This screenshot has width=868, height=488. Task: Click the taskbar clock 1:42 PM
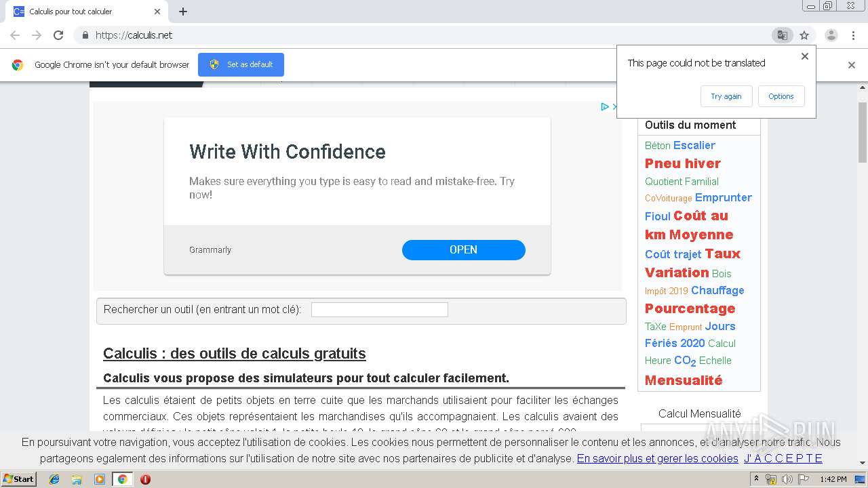(x=833, y=479)
